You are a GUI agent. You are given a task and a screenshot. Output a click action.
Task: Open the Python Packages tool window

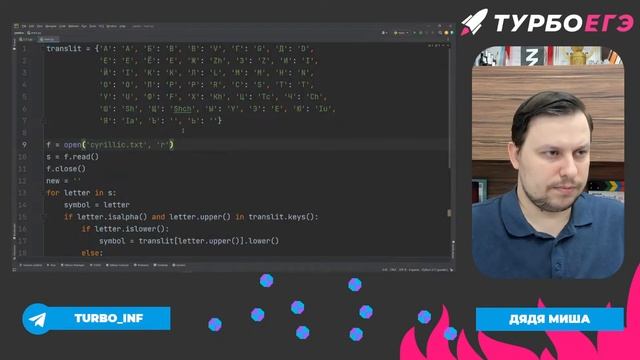(x=73, y=265)
